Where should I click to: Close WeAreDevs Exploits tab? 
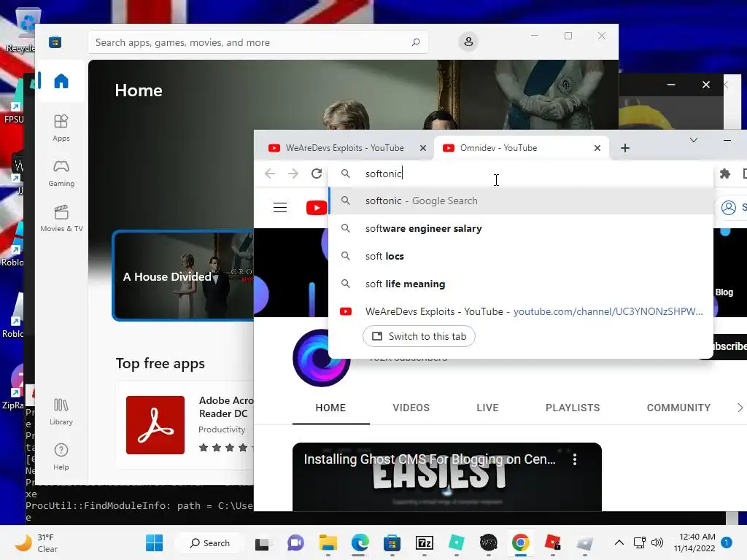[422, 148]
